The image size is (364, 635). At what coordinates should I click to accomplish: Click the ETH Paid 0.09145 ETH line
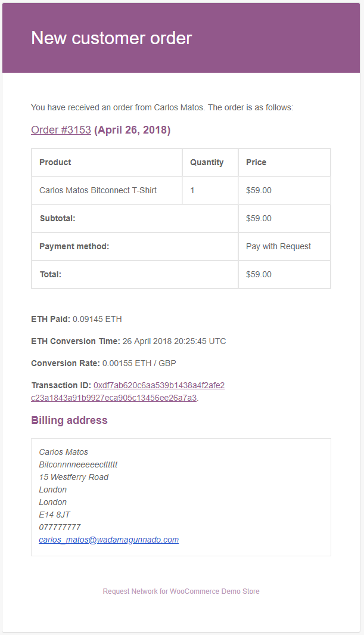(76, 319)
